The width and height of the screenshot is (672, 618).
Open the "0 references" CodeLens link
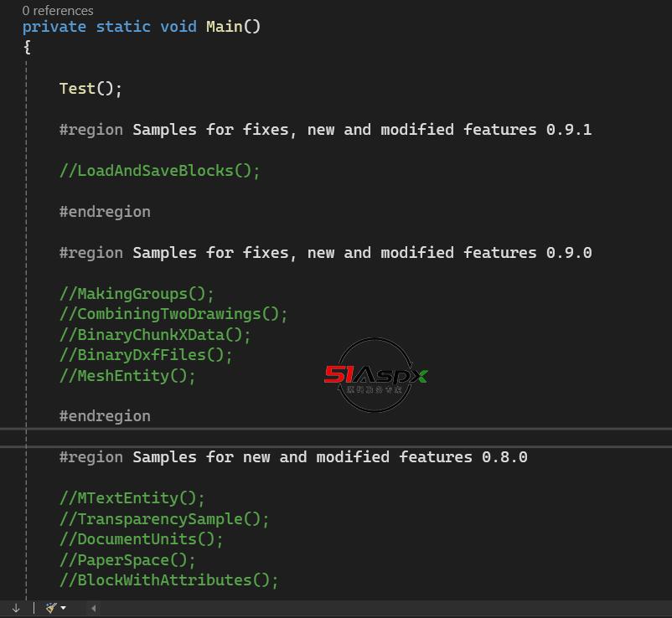[x=58, y=10]
